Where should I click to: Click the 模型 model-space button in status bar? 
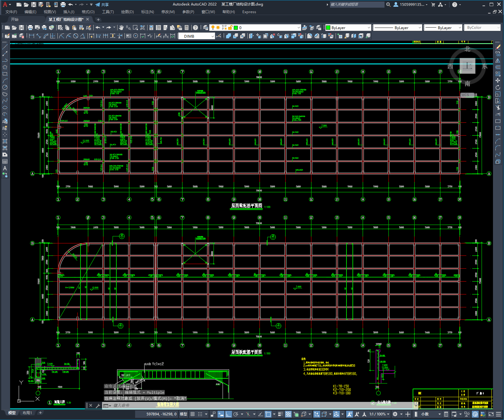point(184,414)
